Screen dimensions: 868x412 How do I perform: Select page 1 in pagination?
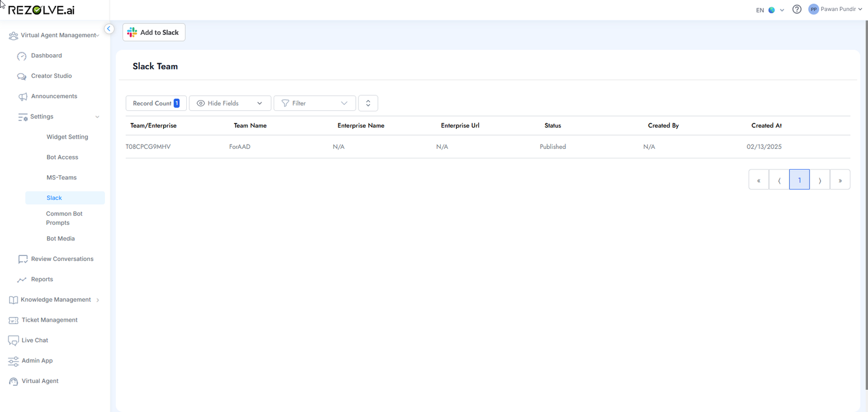coord(799,179)
